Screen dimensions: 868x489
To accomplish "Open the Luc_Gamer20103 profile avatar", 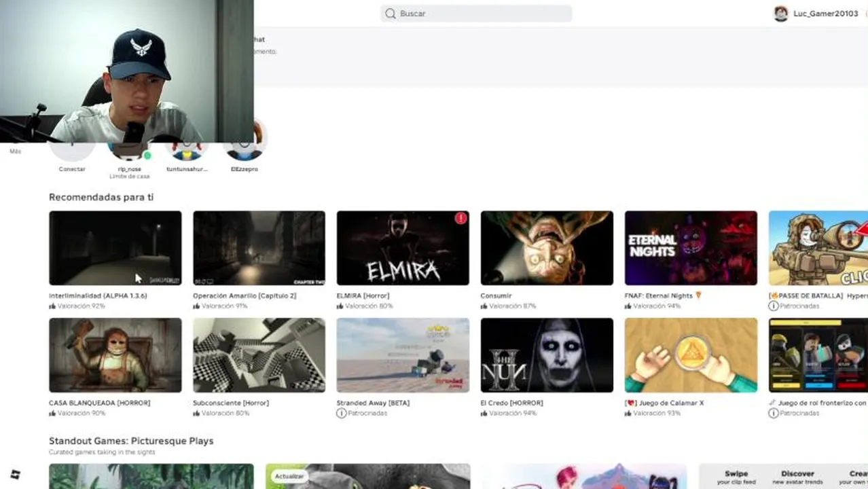I will tap(781, 14).
